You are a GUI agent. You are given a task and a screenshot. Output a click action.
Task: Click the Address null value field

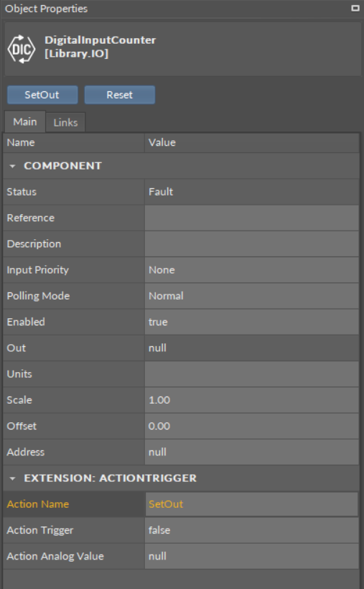252,452
